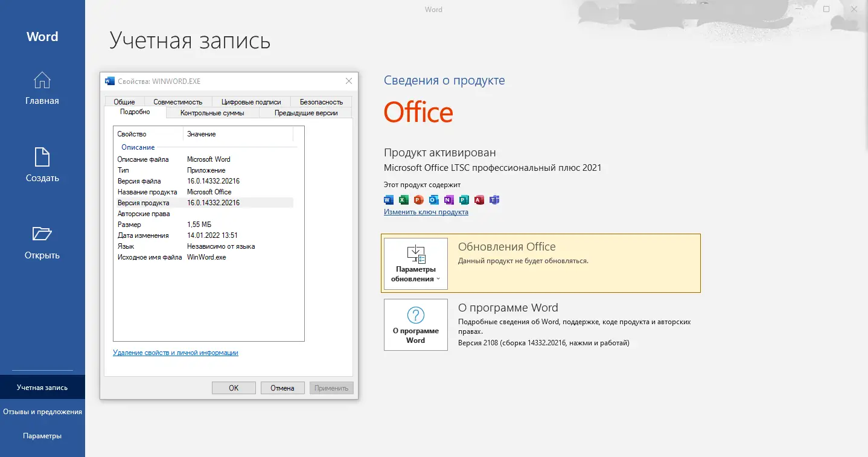Image resolution: width=868 pixels, height=457 pixels.
Task: Select the Описание файла row
Action: click(x=204, y=159)
